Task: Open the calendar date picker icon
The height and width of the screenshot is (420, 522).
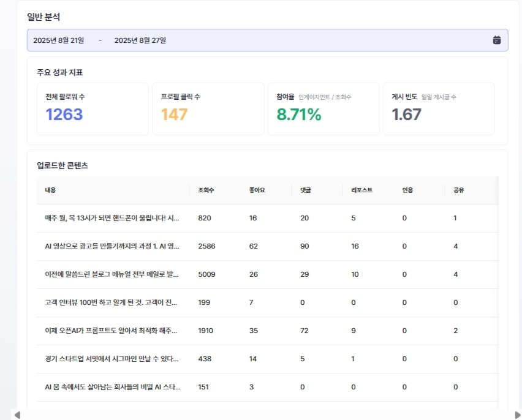Action: pyautogui.click(x=497, y=40)
